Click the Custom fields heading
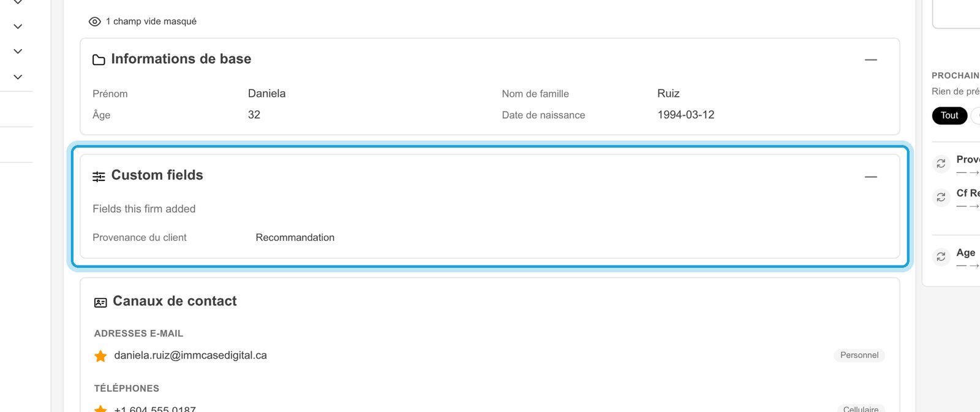 (157, 175)
